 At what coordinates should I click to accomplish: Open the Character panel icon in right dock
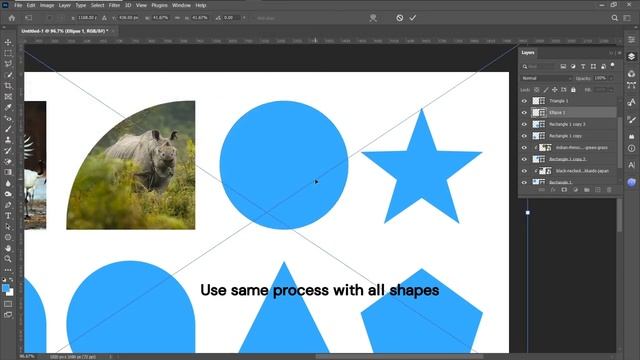coord(631,165)
